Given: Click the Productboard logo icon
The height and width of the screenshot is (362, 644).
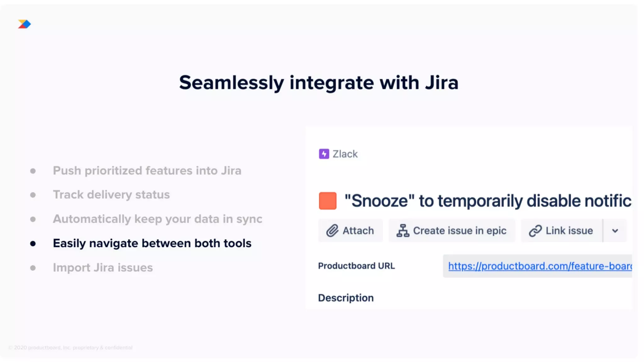Looking at the screenshot, I should pos(24,24).
